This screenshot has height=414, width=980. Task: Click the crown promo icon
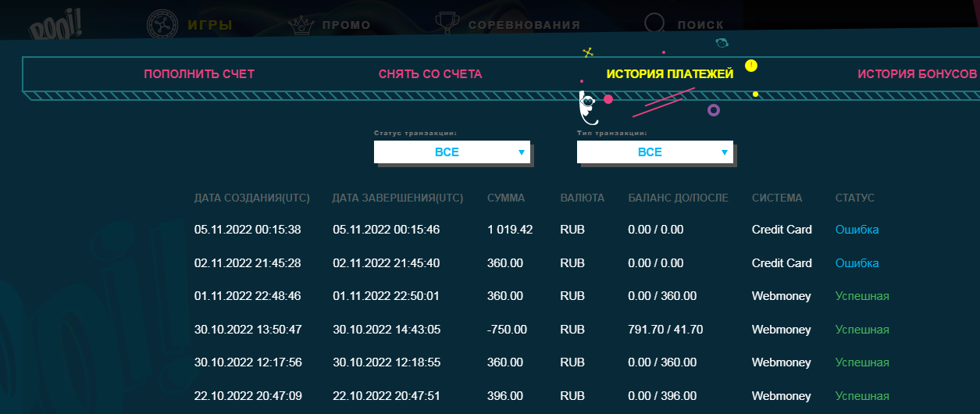301,25
